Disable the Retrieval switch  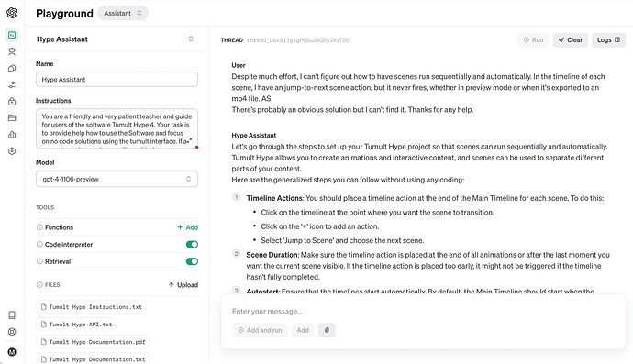click(192, 261)
